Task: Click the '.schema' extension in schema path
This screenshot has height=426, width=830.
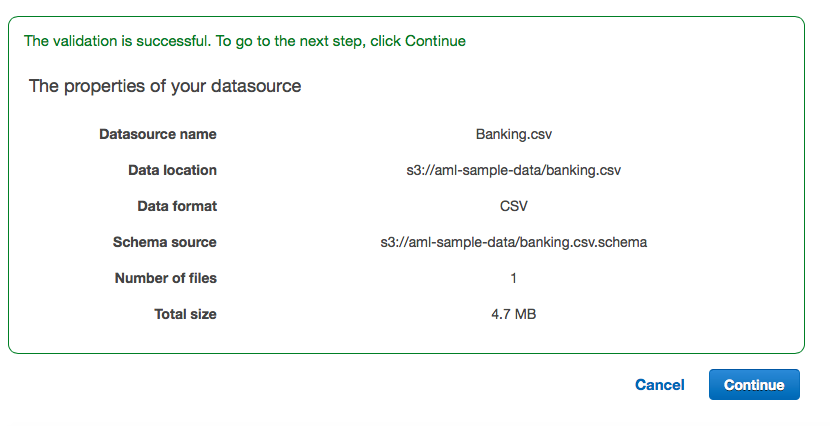Action: tap(623, 242)
